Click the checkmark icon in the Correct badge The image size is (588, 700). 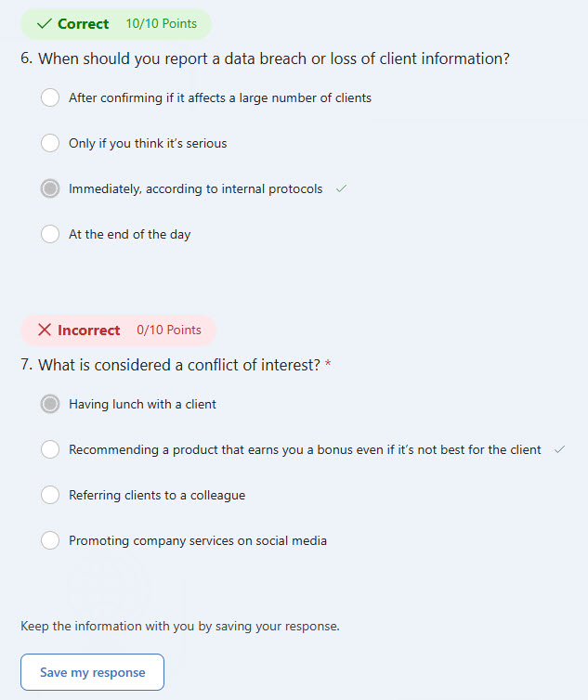coord(44,24)
